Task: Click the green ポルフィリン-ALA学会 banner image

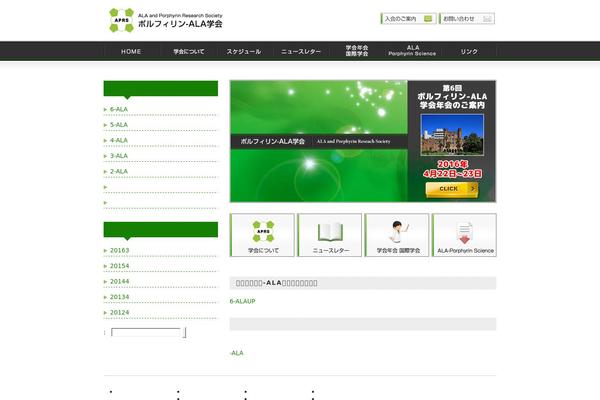Action: pyautogui.click(x=319, y=141)
